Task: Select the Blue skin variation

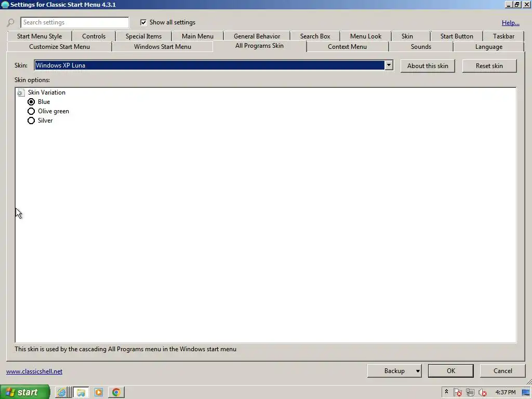Action: pyautogui.click(x=31, y=102)
